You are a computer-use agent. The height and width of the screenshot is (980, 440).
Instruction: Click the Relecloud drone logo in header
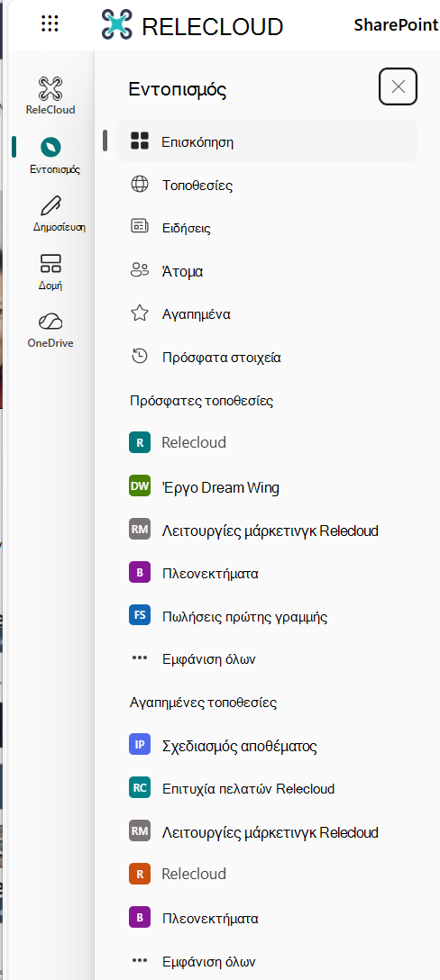click(118, 25)
